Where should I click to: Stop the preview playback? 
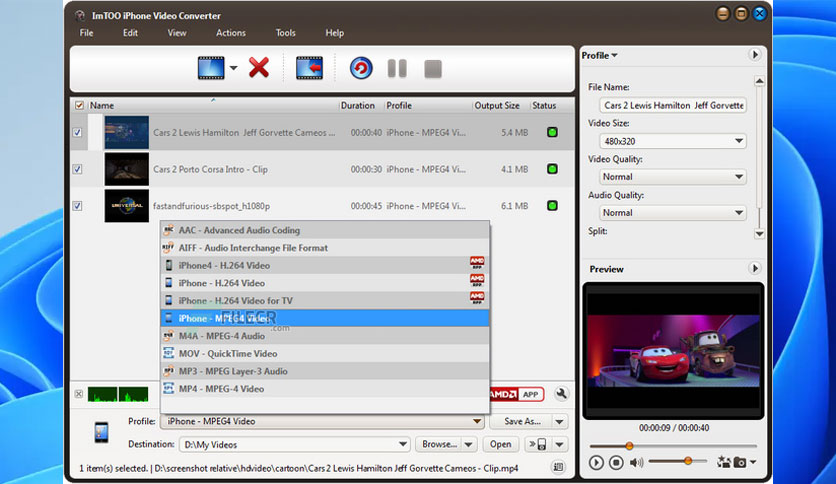point(616,462)
